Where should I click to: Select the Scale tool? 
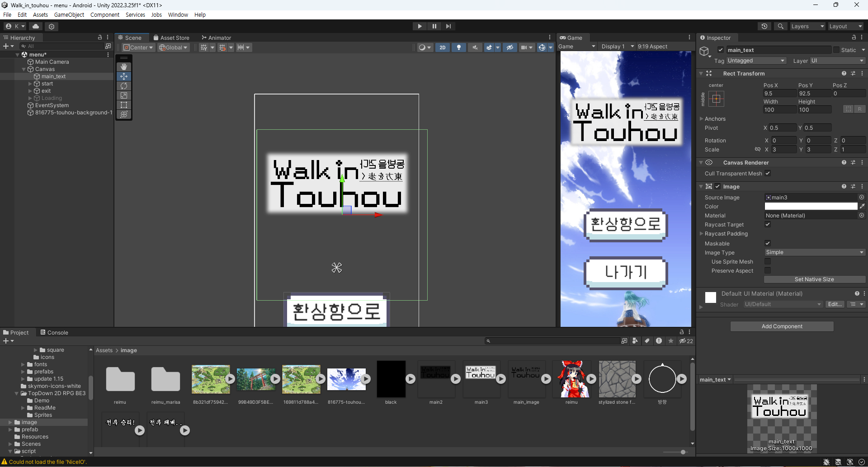(x=124, y=95)
